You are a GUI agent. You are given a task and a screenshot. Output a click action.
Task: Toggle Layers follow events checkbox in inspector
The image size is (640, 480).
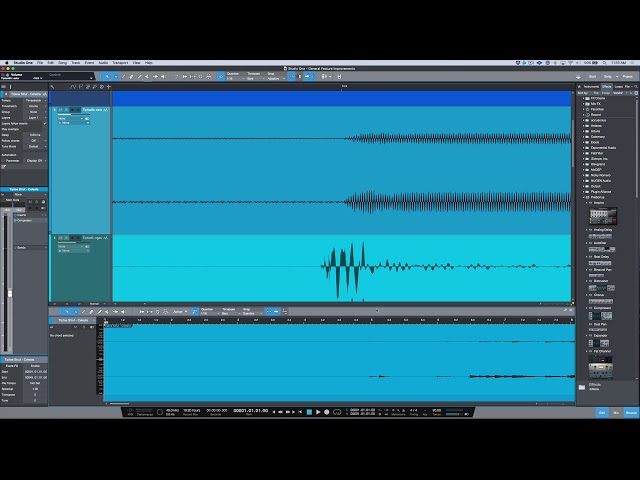coord(45,123)
